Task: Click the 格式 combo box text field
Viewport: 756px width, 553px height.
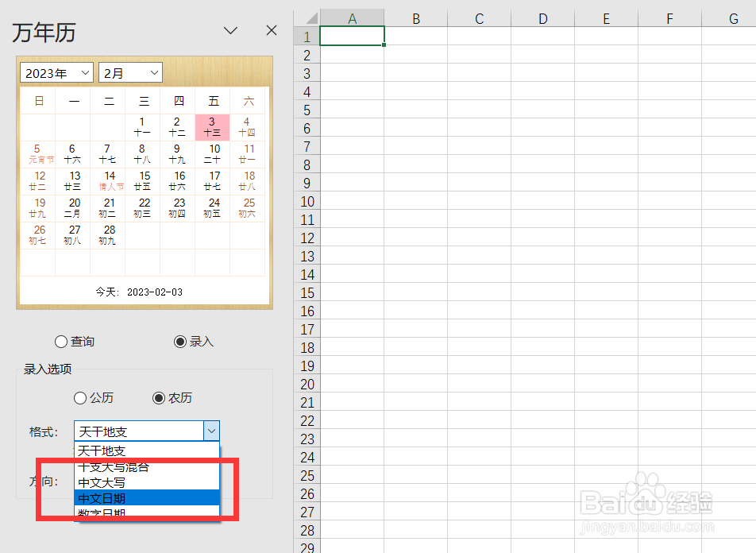Action: (x=139, y=431)
